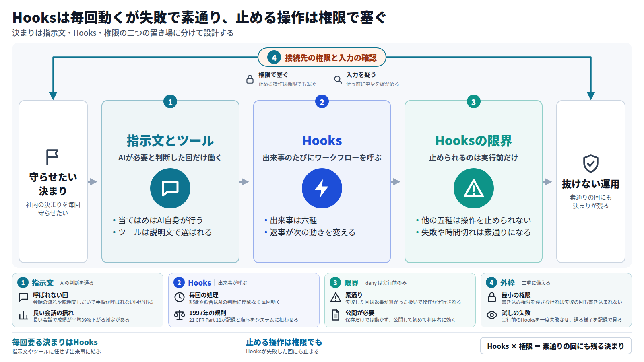
Task: Select the 外枠 section header in bottom panel
Action: 508,283
